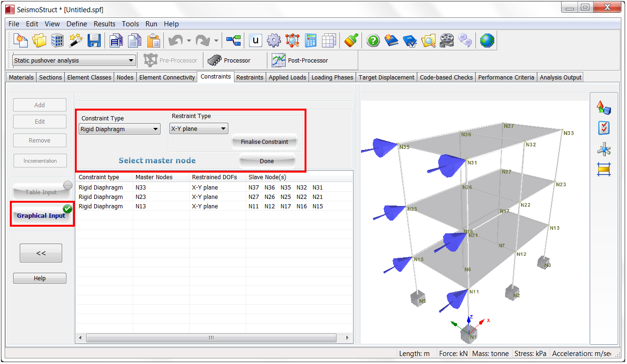Click the globe icon in toolbar
Screen dimensions: 627x364
[487, 41]
